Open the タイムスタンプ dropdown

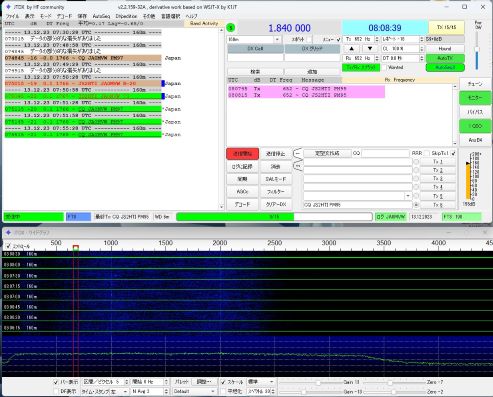pos(125,391)
